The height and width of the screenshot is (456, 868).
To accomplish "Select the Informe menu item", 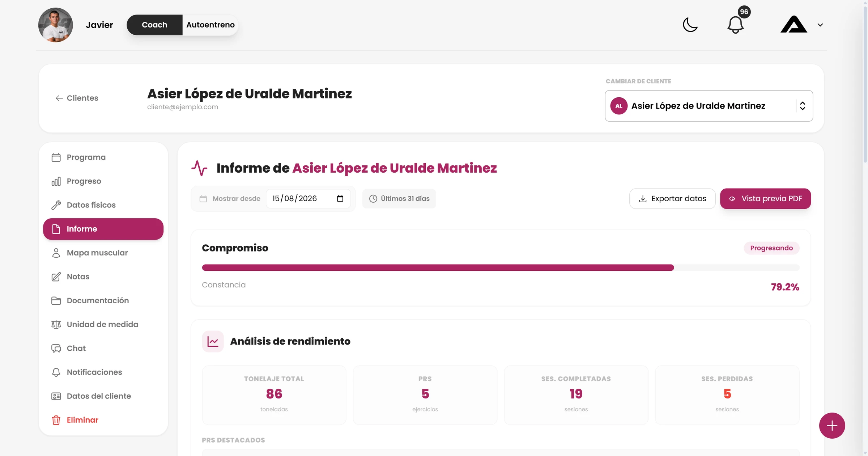I will coord(103,229).
